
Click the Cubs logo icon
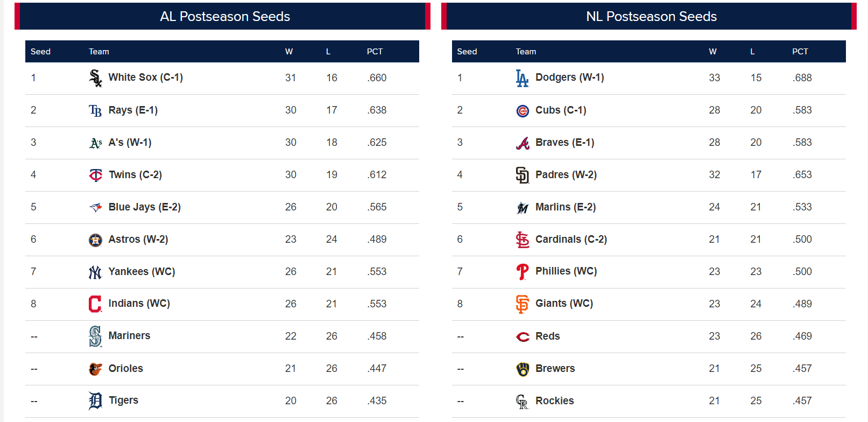[523, 111]
